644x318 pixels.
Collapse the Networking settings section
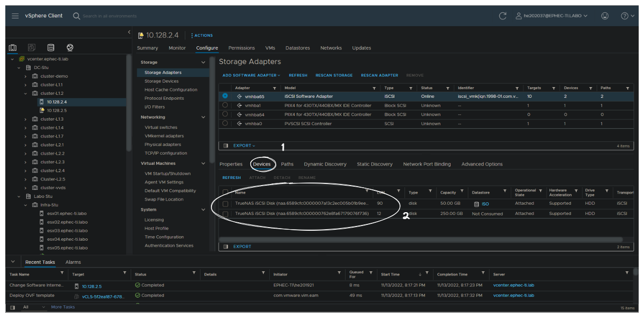pos(203,117)
